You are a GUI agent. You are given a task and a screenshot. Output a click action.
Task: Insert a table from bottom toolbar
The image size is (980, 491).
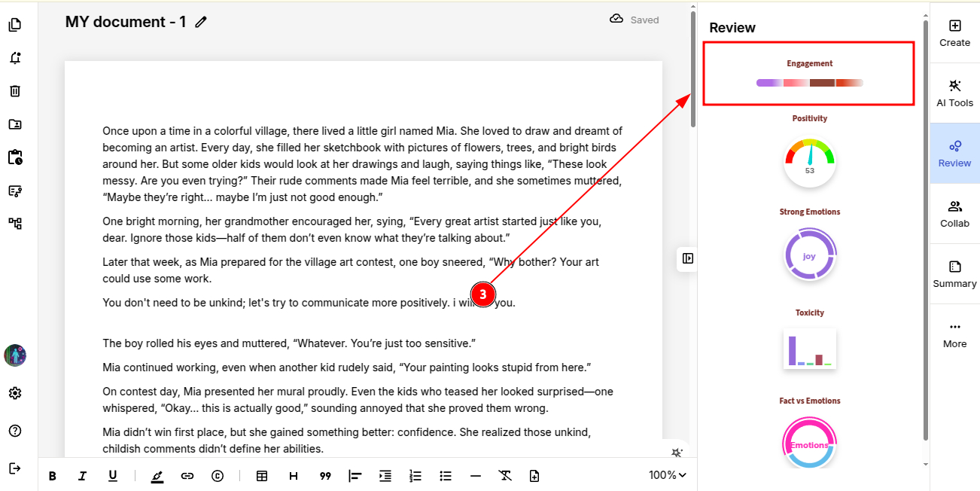click(262, 476)
